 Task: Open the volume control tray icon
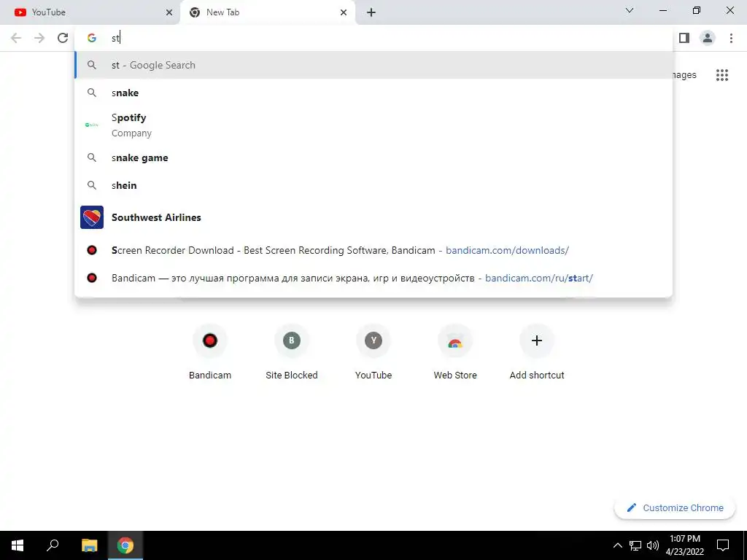[653, 545]
